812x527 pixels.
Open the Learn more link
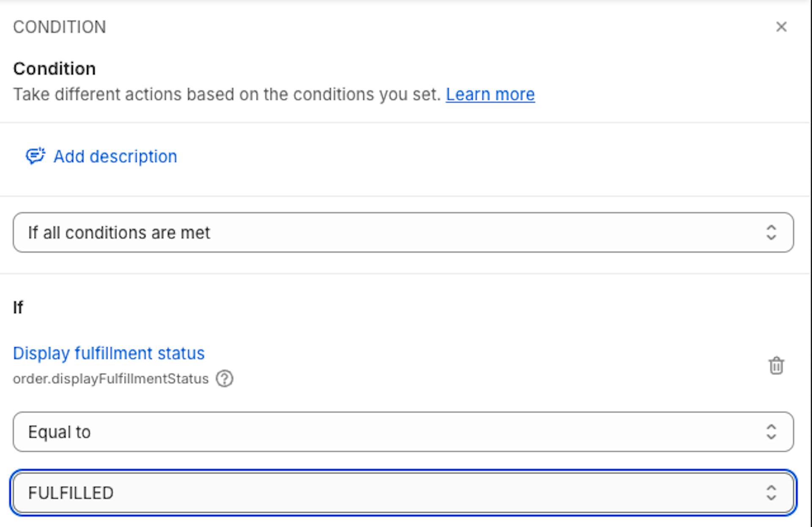click(x=490, y=94)
